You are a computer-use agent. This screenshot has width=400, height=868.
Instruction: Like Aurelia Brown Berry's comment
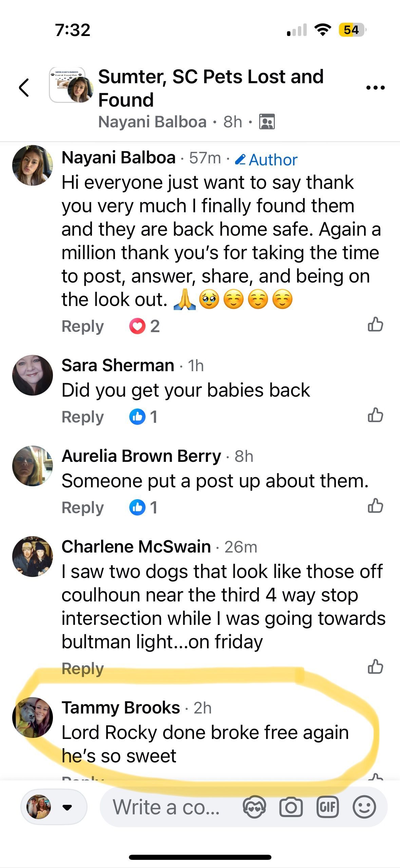(375, 506)
